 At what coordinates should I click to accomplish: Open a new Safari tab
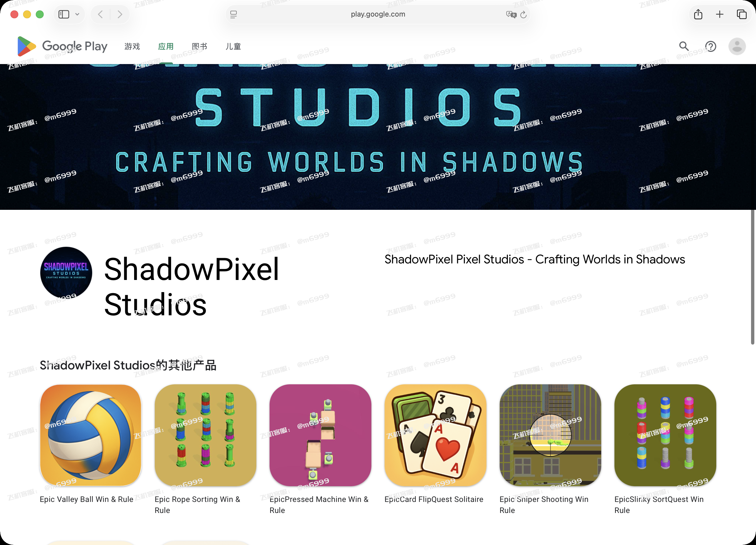719,14
